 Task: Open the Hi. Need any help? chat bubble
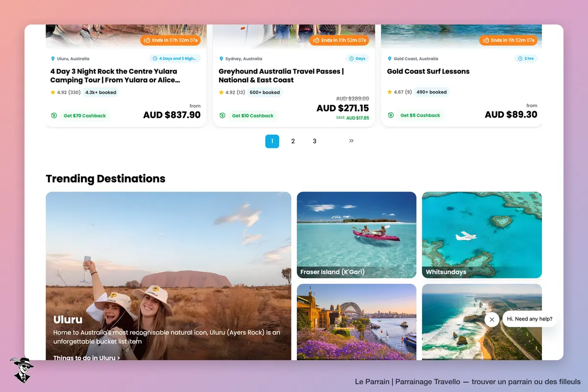click(530, 319)
